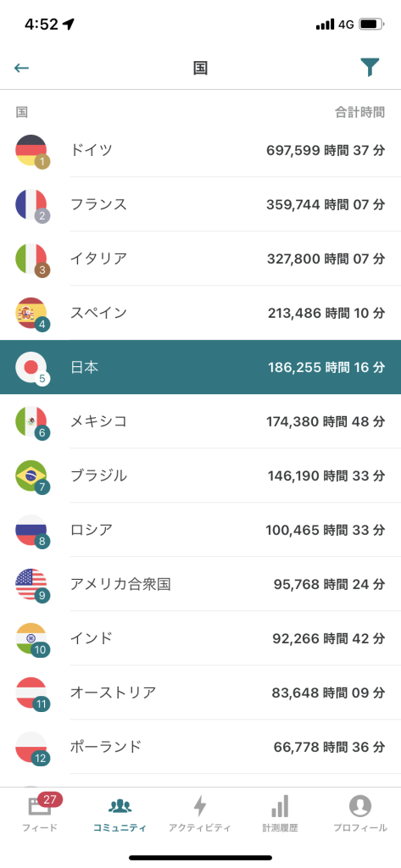Select the ロシア row
The image size is (401, 868).
click(x=200, y=530)
